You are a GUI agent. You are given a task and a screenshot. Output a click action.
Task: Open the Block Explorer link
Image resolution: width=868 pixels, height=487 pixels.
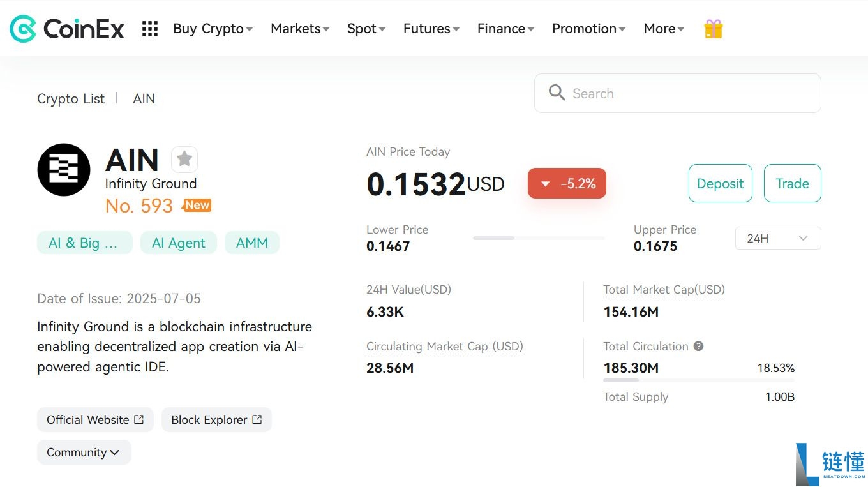point(216,419)
